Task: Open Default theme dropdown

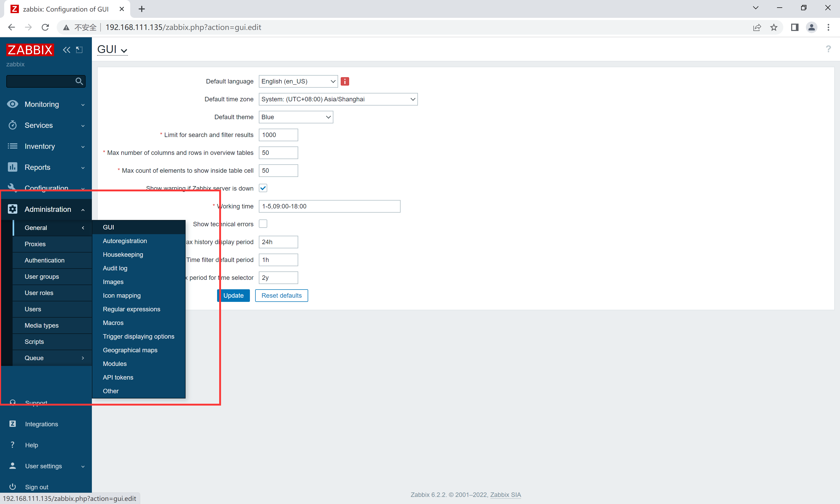Action: tap(296, 117)
